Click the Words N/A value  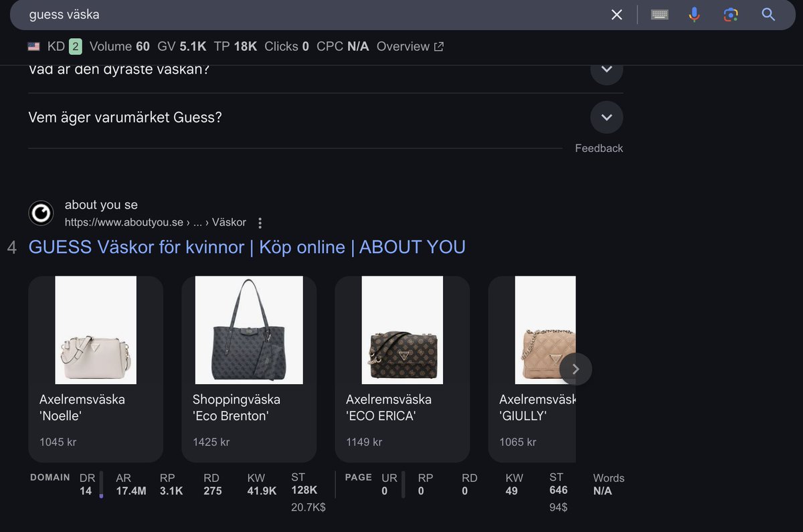[602, 491]
